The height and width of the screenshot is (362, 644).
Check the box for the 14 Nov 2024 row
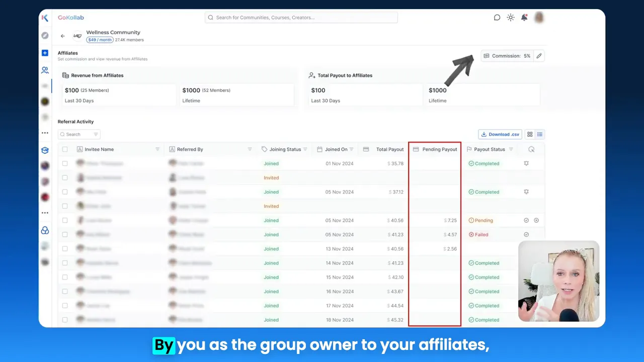[x=65, y=263]
